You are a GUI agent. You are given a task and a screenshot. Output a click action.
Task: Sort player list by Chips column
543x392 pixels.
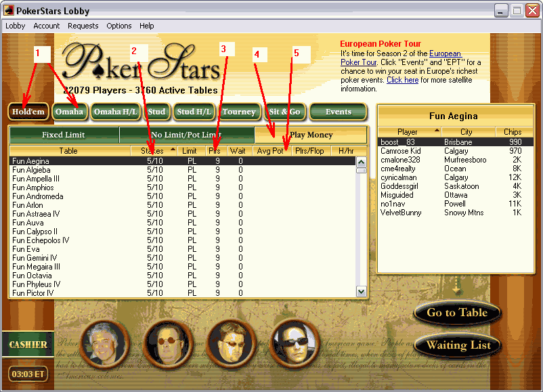(x=513, y=132)
